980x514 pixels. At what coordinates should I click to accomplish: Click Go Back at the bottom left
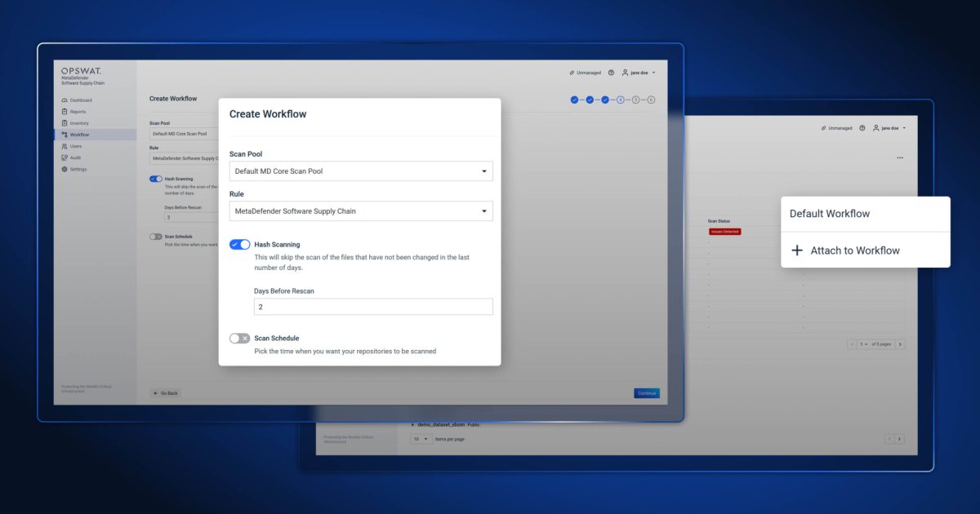[164, 392]
